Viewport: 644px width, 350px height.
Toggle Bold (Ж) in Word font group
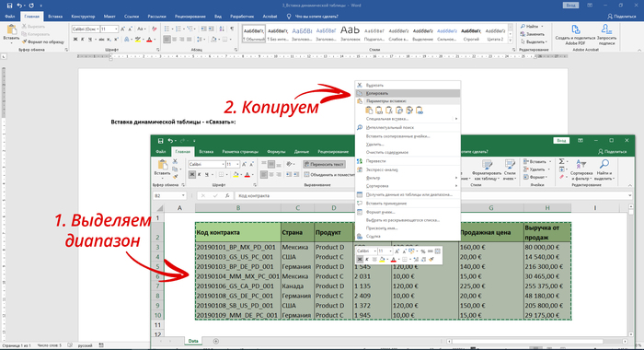pyautogui.click(x=75, y=40)
